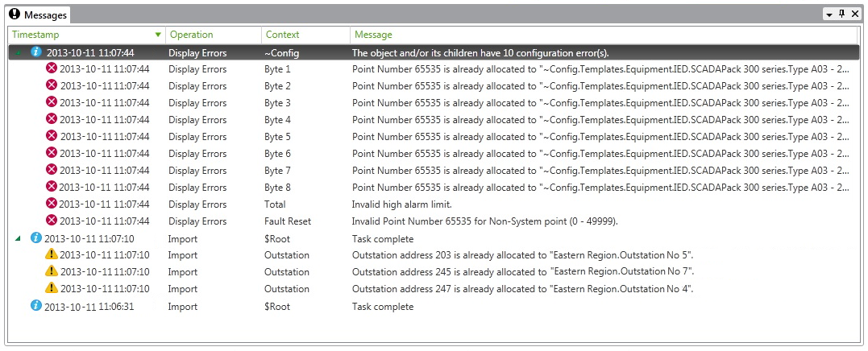Sort by the Context column header
868x351 pixels.
(x=281, y=35)
